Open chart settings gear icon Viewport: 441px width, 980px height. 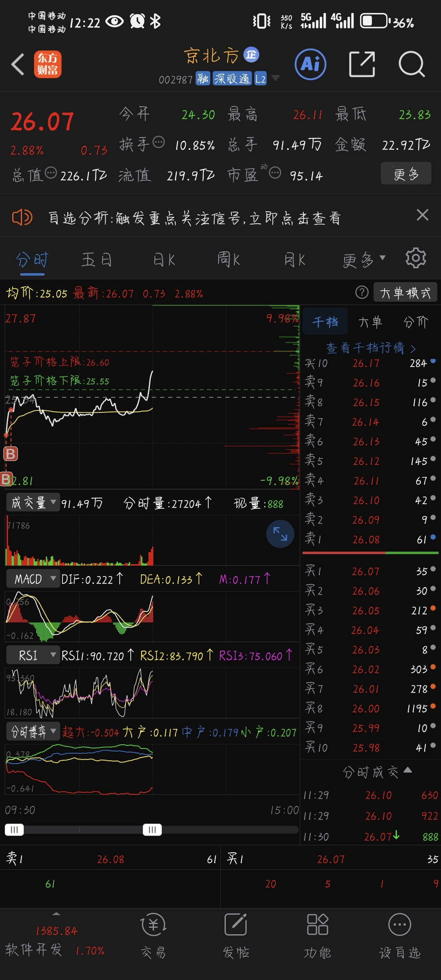pos(416,258)
